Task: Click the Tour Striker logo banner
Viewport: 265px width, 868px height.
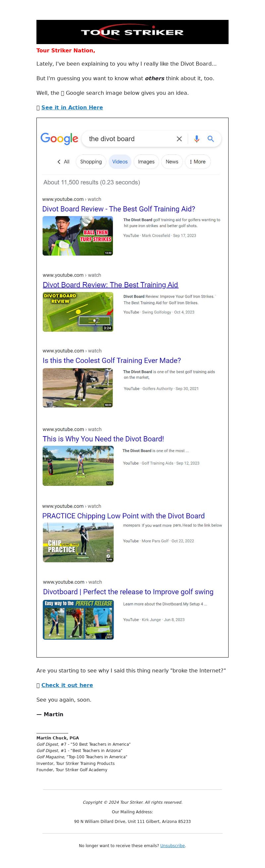Action: [132, 32]
